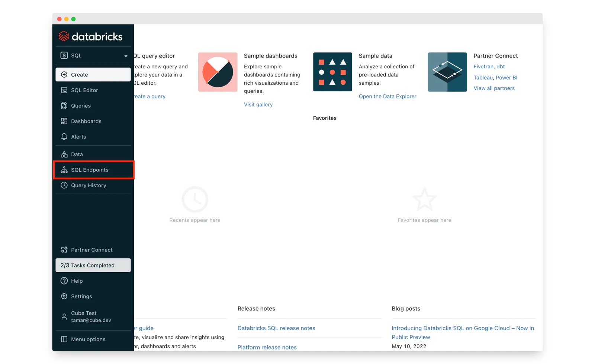Click the Settings gear icon
The width and height of the screenshot is (595, 364).
click(64, 296)
